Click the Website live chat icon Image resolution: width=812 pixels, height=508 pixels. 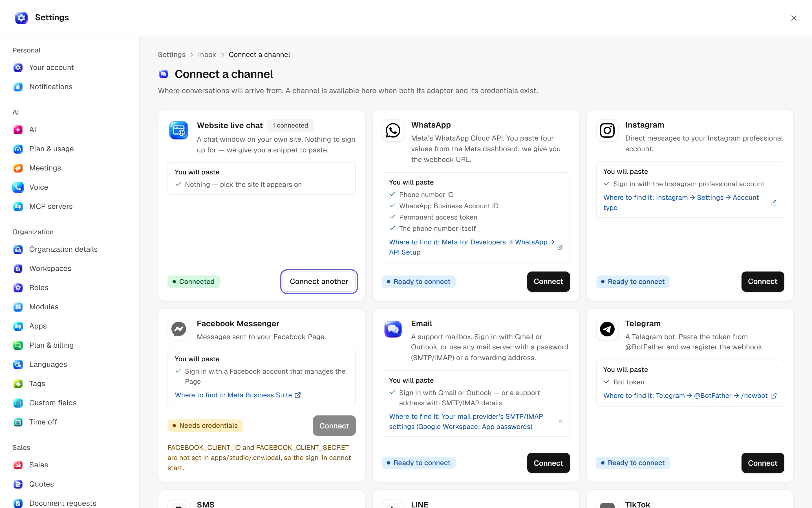point(179,130)
